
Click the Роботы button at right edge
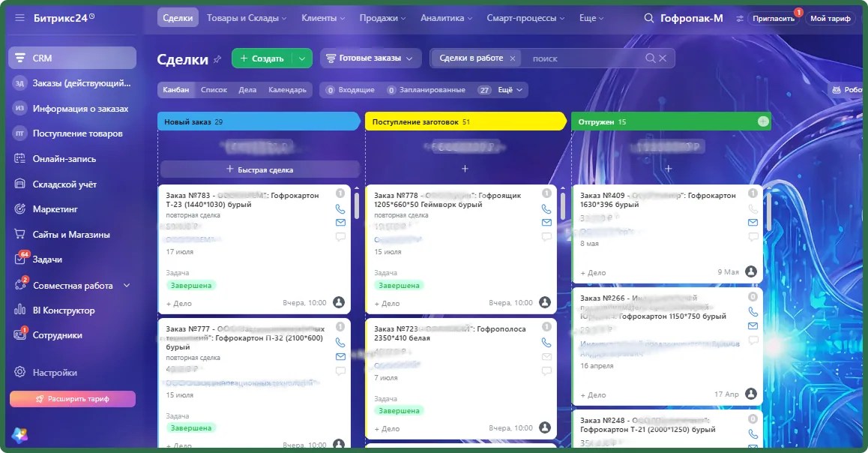(847, 90)
